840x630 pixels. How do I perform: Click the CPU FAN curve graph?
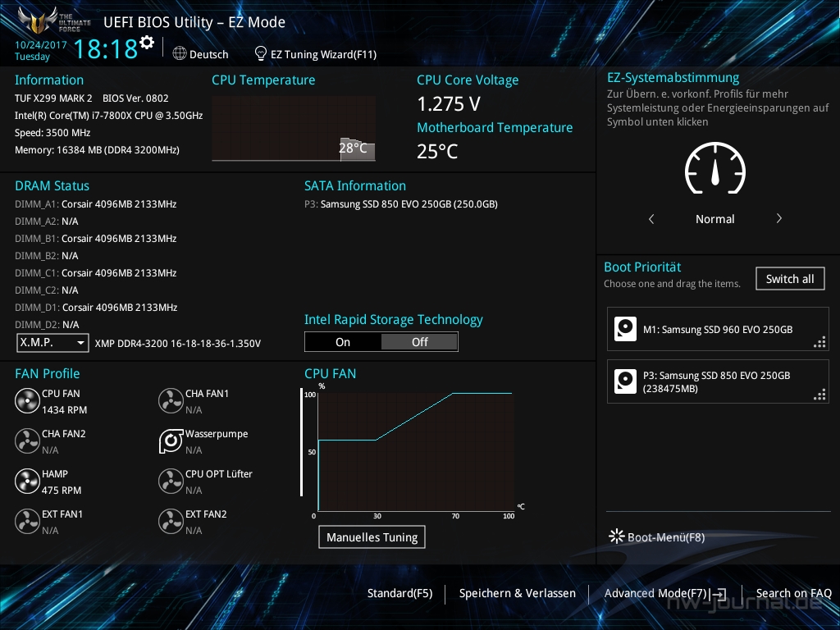[x=416, y=451]
